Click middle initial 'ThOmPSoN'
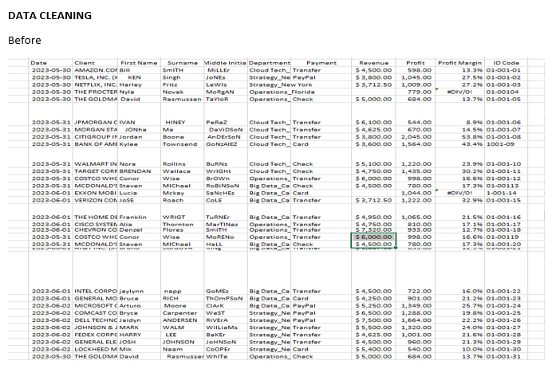552x392 pixels. click(224, 299)
